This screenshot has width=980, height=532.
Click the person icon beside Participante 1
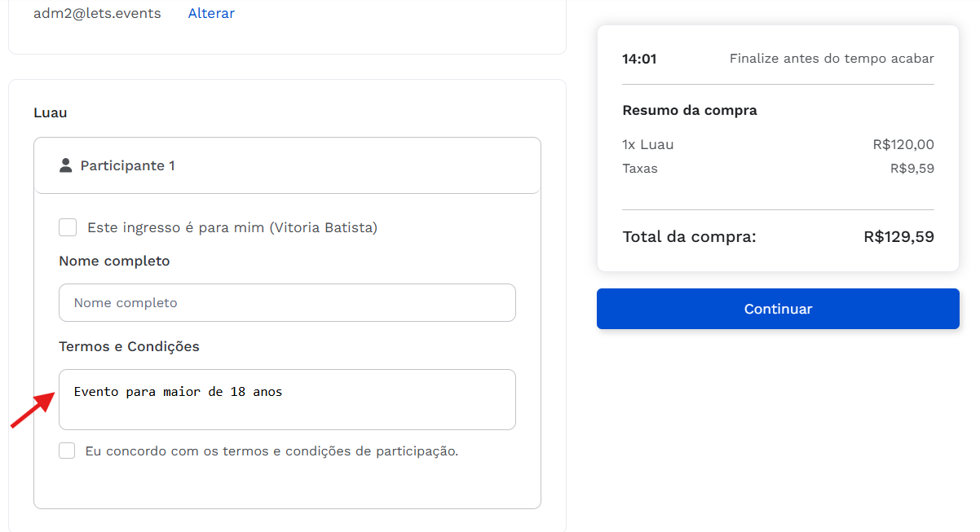coord(66,165)
